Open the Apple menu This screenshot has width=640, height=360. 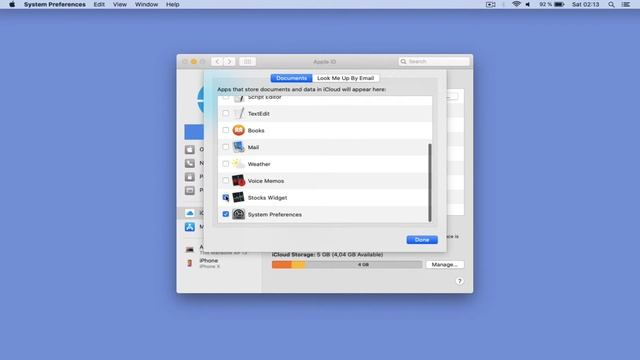12,4
